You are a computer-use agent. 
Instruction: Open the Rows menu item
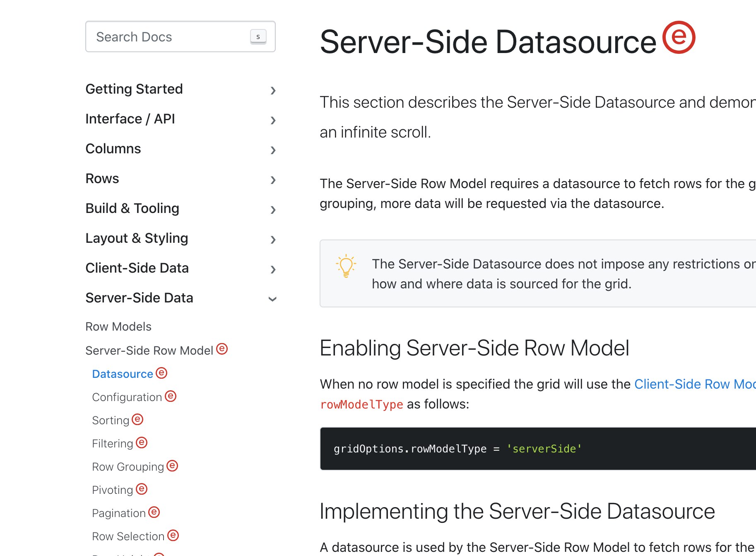102,179
